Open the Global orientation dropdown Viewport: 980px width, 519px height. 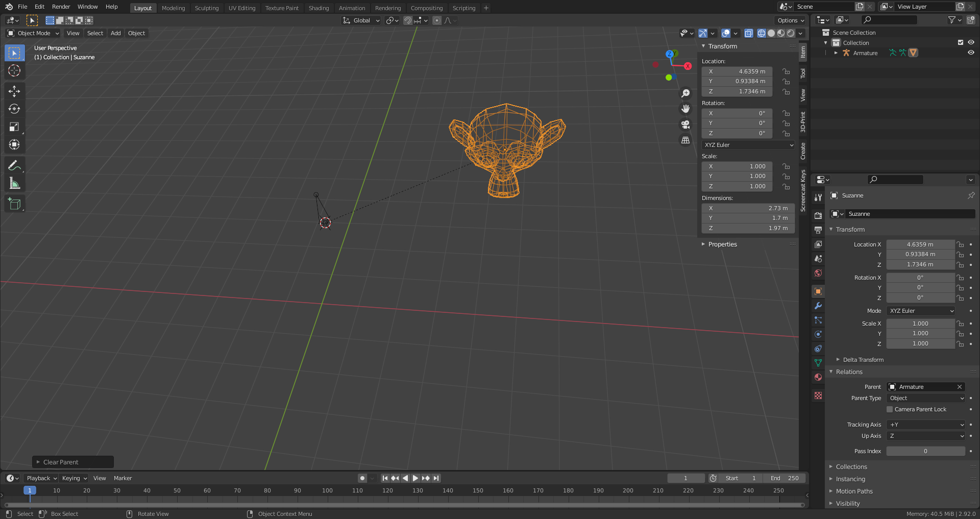(361, 20)
